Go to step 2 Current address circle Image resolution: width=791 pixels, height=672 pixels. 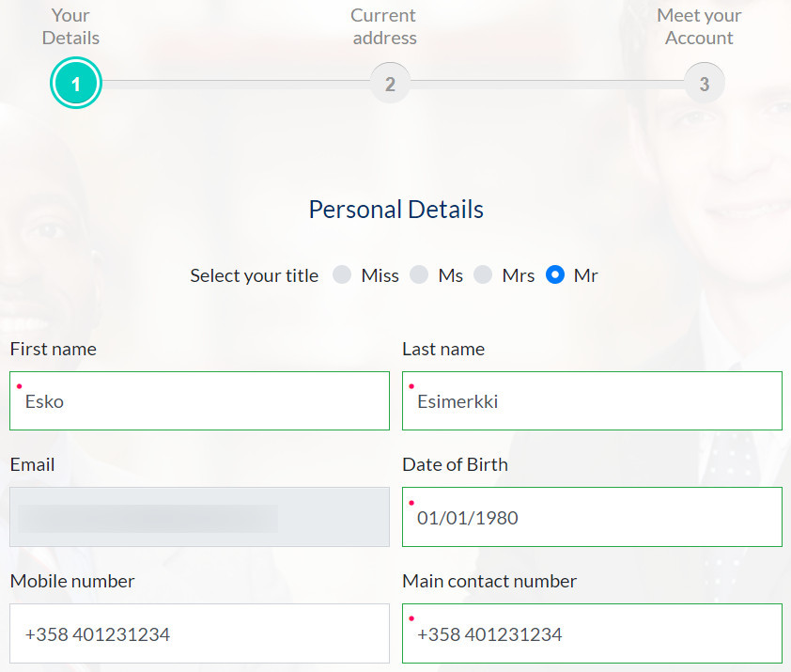click(390, 84)
